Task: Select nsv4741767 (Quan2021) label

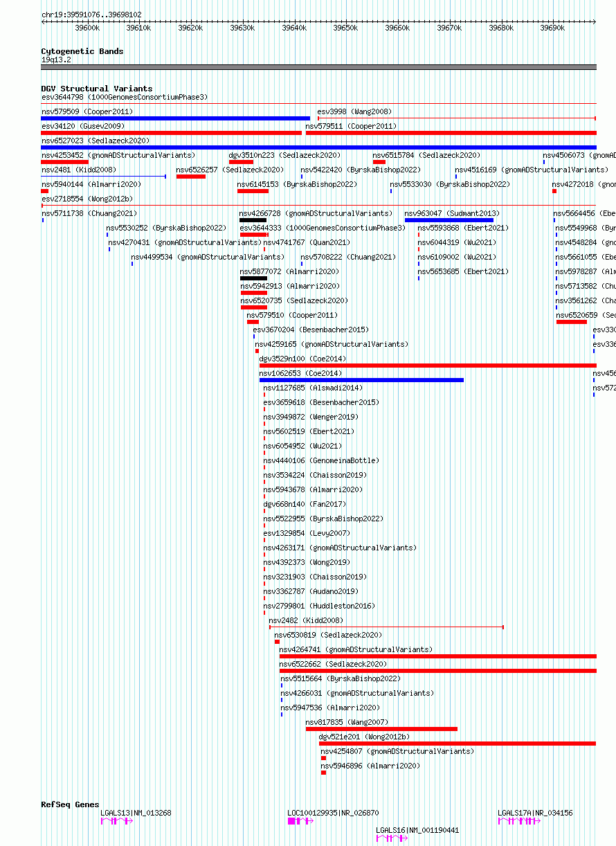Action: (x=307, y=242)
